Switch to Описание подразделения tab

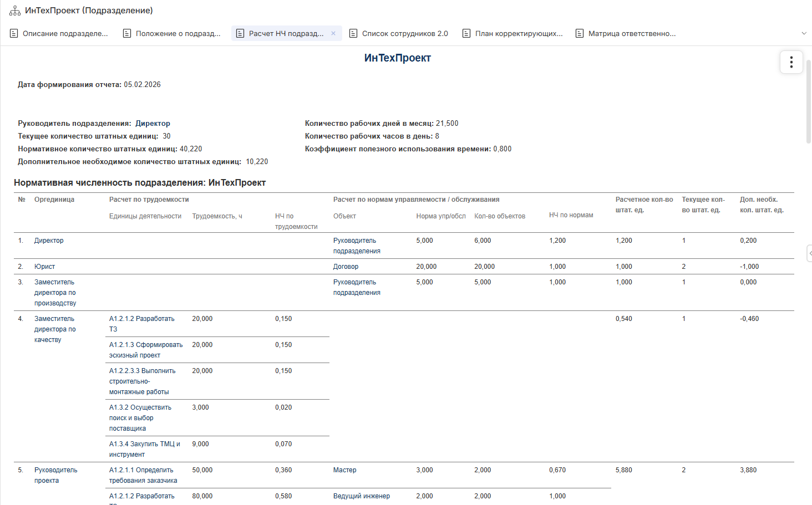pos(65,34)
